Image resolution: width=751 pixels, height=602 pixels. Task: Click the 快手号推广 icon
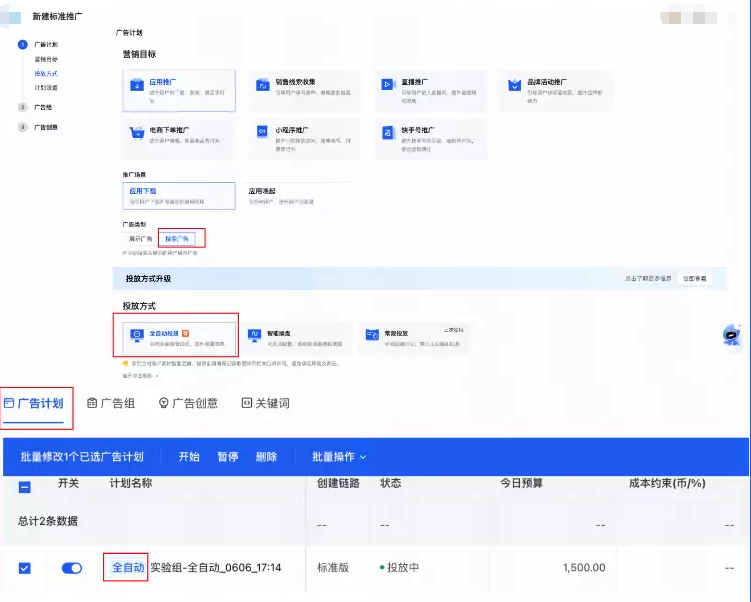coord(387,132)
